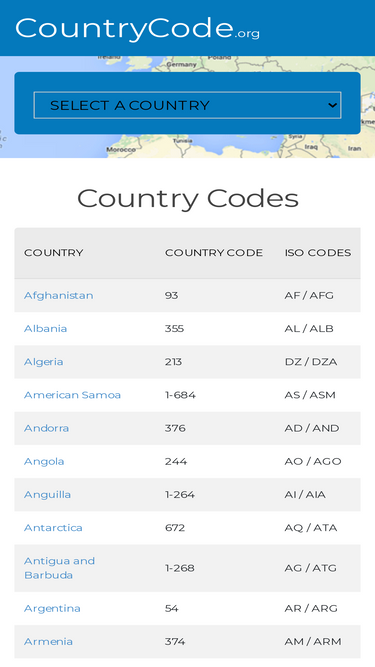Visit the American Samoa page
Image resolution: width=375 pixels, height=667 pixels.
click(72, 395)
